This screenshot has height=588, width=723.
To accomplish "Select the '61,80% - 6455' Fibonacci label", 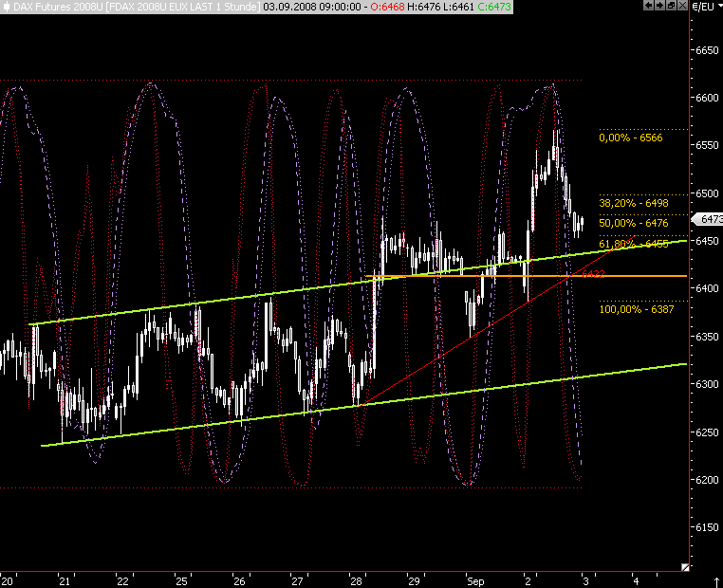I will pyautogui.click(x=633, y=244).
